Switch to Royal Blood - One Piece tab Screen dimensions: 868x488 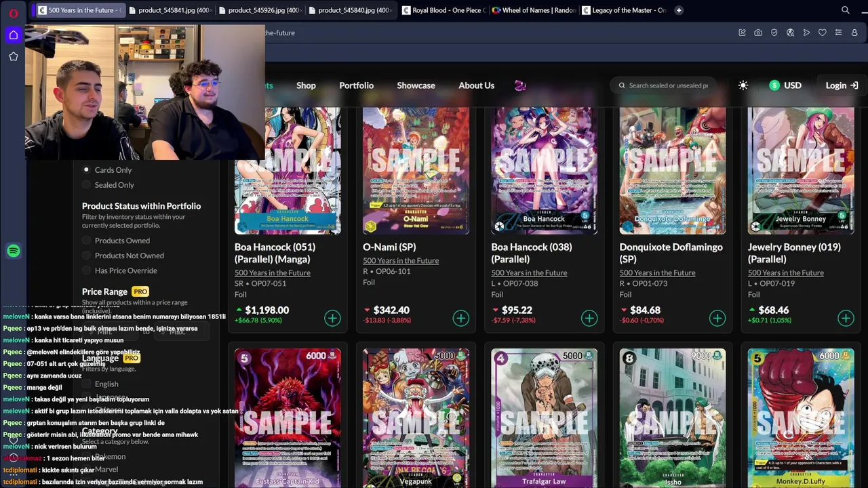coord(443,10)
